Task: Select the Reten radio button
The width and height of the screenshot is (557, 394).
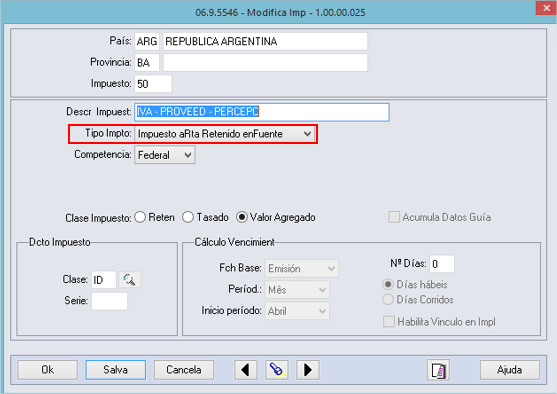Action: [x=140, y=217]
